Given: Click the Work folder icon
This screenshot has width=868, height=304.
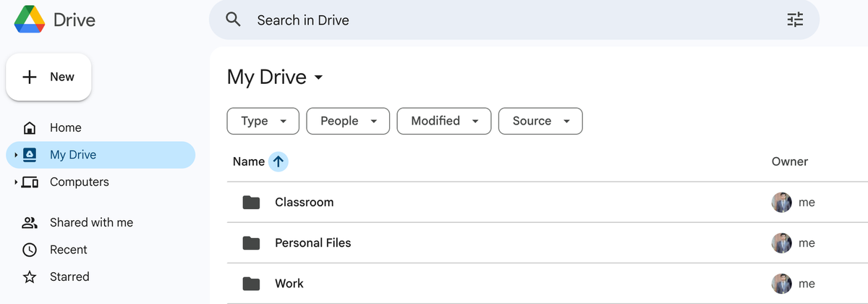Looking at the screenshot, I should point(251,284).
